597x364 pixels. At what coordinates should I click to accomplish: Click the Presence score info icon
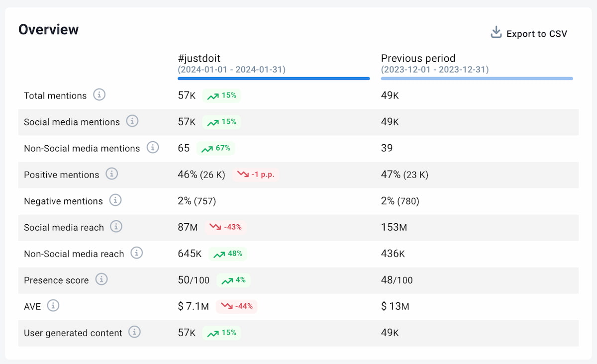tap(101, 279)
